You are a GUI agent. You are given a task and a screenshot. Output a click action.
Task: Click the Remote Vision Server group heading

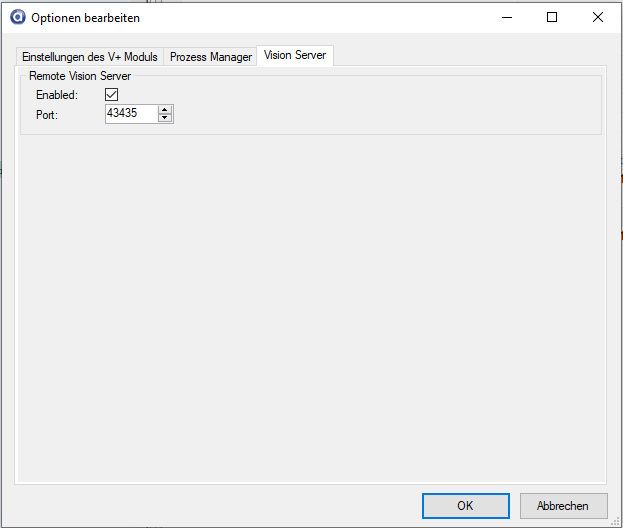point(80,76)
